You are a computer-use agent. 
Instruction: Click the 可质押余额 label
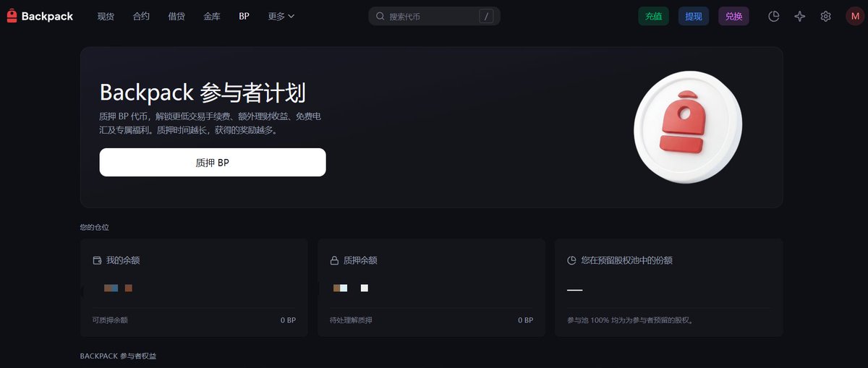coord(110,320)
